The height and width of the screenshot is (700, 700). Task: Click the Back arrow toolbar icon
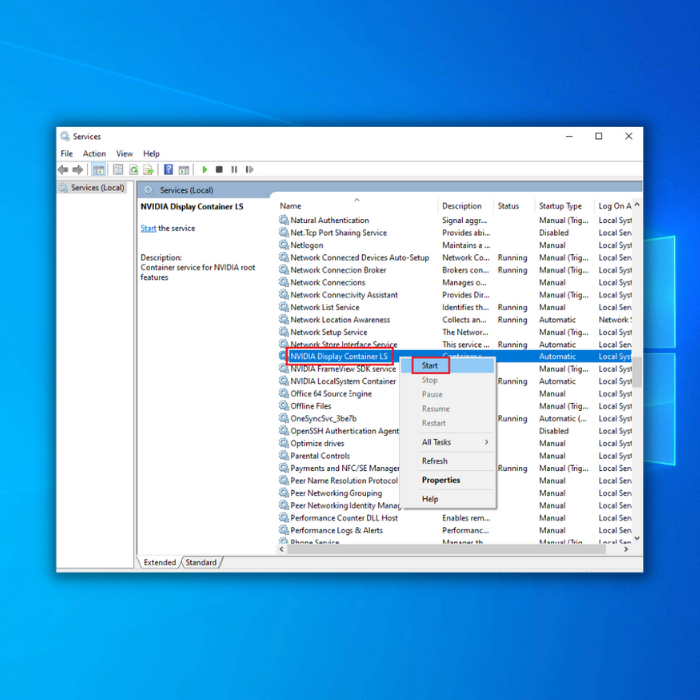point(63,170)
